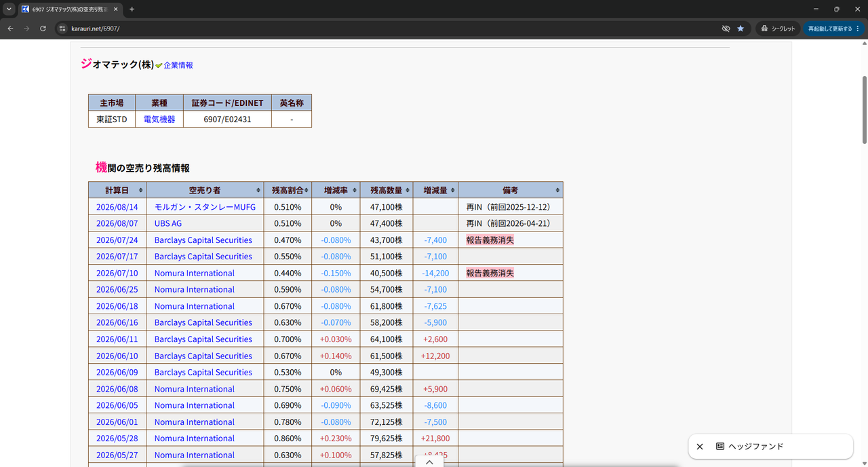Open the 2026/06/25 date link
This screenshot has width=868, height=467.
(x=117, y=289)
